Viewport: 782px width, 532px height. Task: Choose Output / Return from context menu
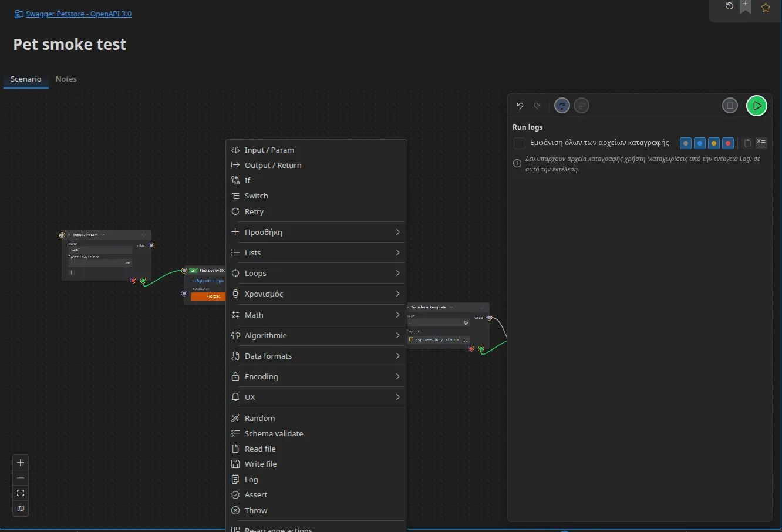click(316, 165)
